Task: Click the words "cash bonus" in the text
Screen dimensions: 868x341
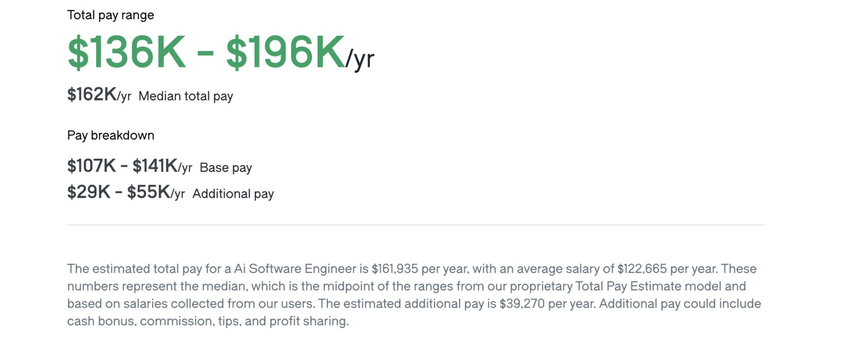Action: (x=102, y=321)
